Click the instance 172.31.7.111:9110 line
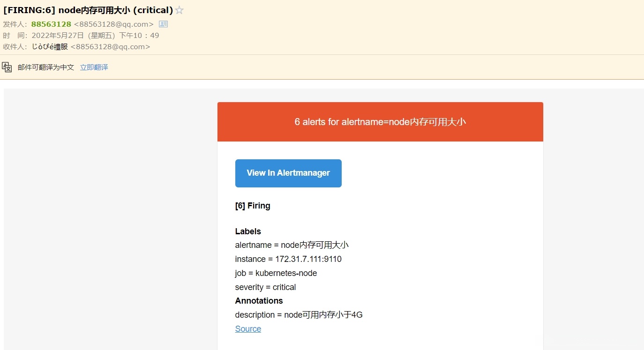The width and height of the screenshot is (644, 350). pyautogui.click(x=288, y=259)
